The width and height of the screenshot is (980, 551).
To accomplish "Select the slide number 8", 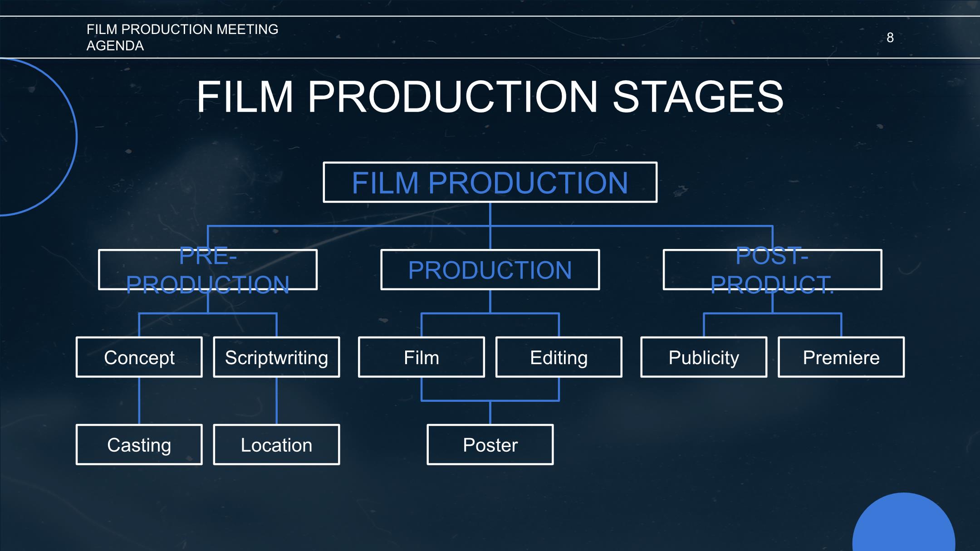I will (x=890, y=38).
